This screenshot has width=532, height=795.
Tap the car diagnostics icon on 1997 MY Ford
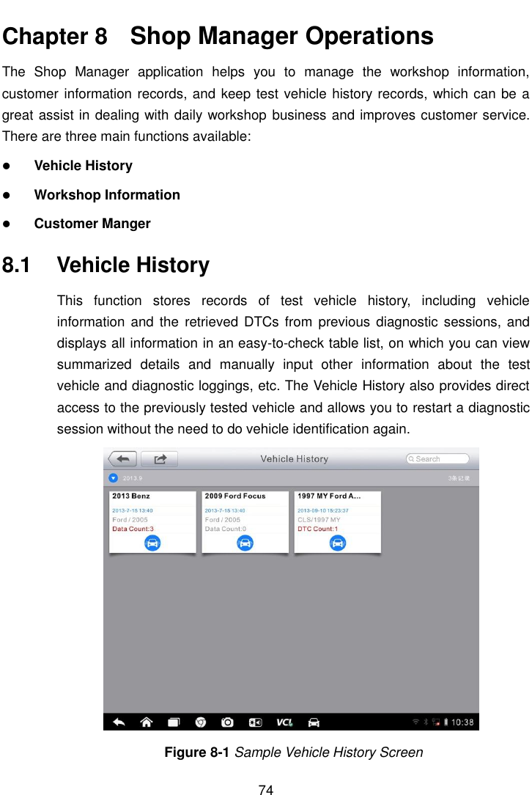click(x=337, y=543)
